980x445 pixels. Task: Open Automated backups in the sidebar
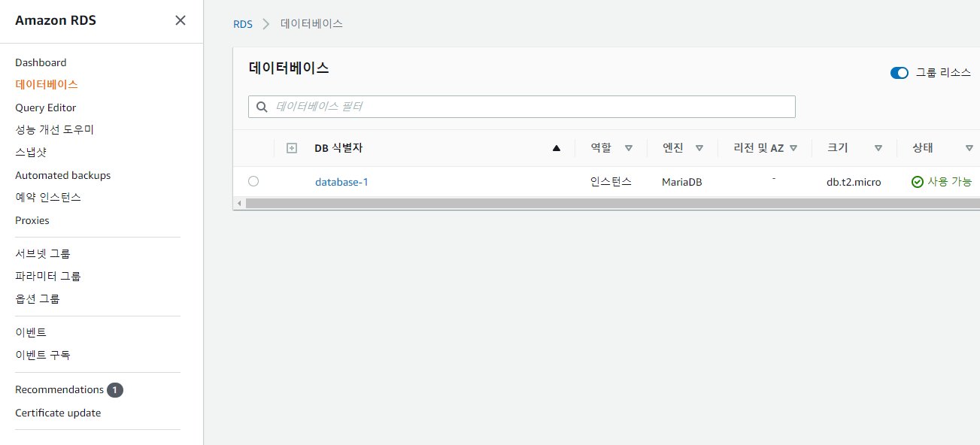coord(62,175)
